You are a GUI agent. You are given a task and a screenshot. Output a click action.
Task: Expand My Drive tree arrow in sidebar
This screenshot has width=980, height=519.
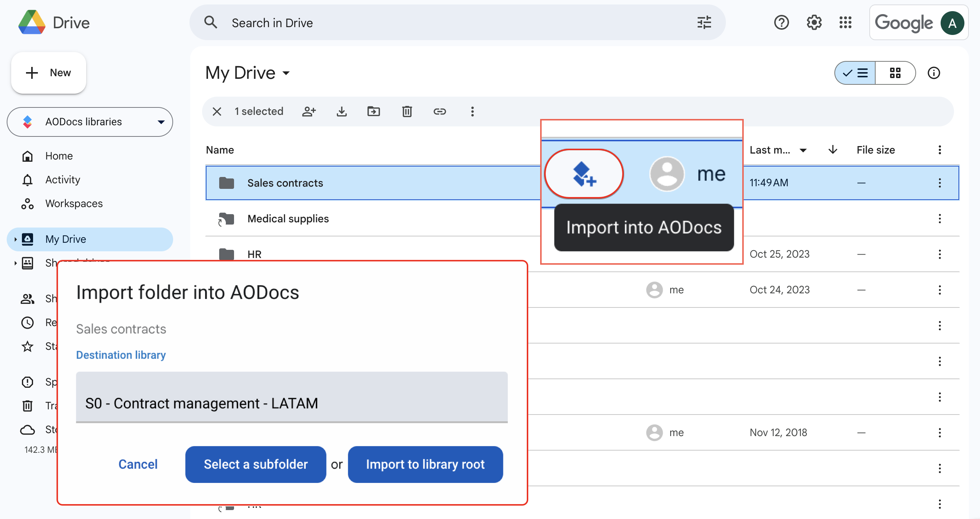pyautogui.click(x=15, y=239)
